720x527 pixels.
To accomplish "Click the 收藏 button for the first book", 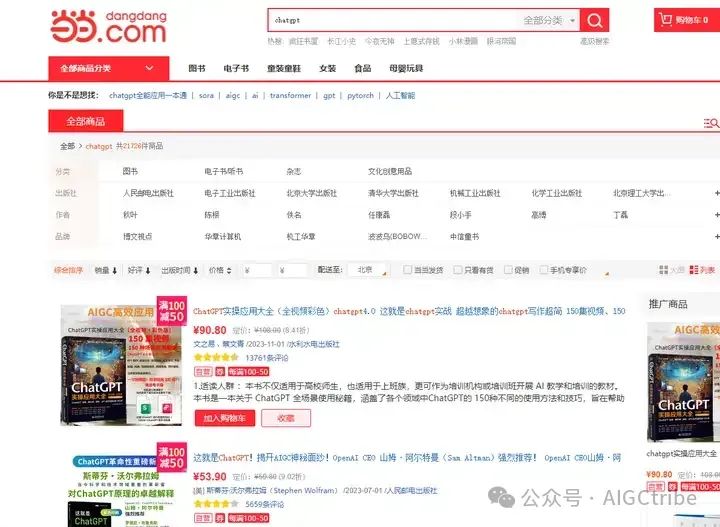I will pos(286,418).
